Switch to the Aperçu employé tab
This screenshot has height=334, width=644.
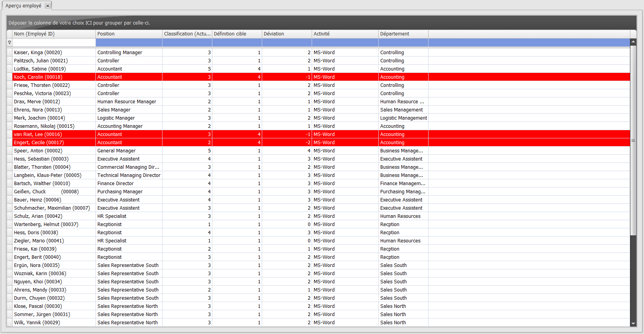coord(23,6)
